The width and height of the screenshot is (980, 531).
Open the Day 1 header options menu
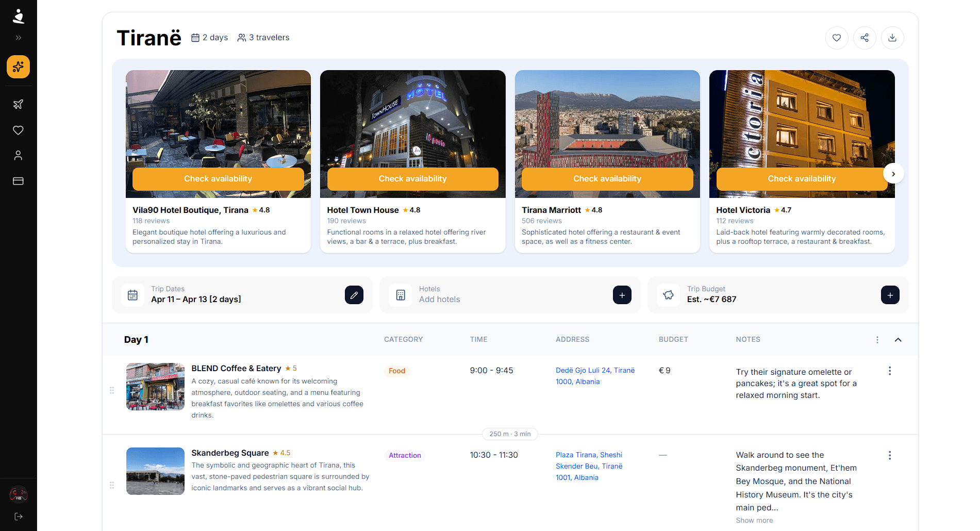[x=877, y=340]
